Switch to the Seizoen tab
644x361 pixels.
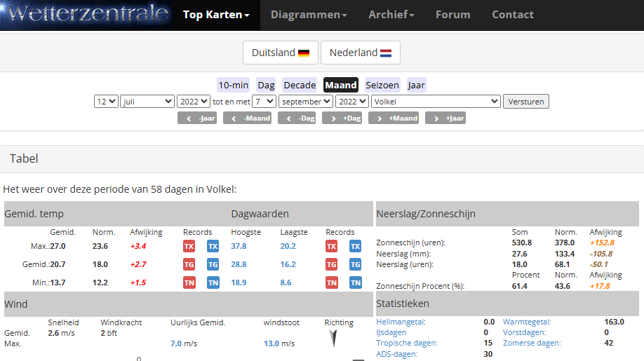tap(382, 85)
